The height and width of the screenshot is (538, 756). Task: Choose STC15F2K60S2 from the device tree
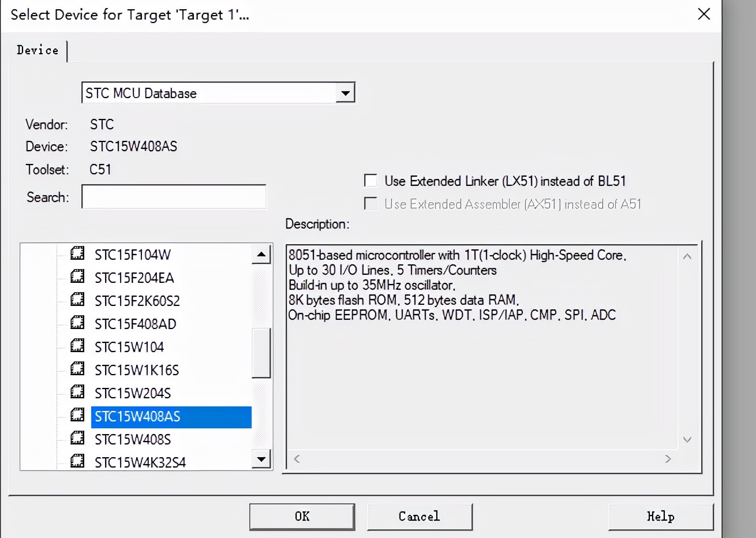[137, 301]
